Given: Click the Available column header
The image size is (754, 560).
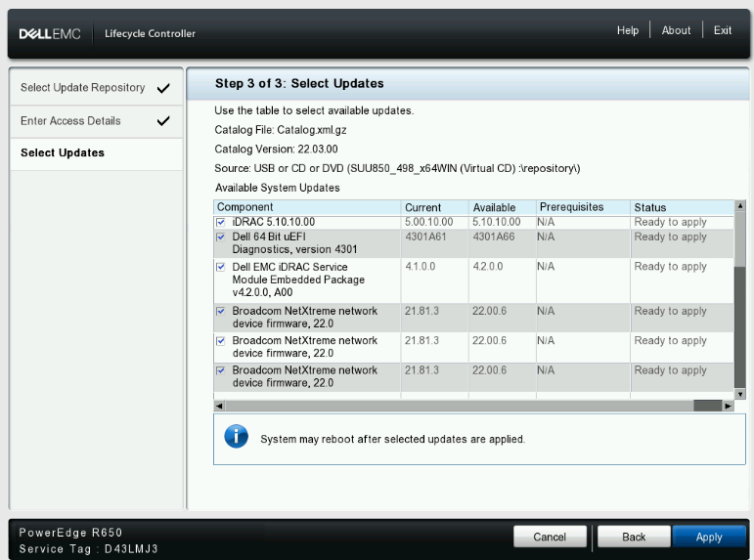Looking at the screenshot, I should pos(503,207).
